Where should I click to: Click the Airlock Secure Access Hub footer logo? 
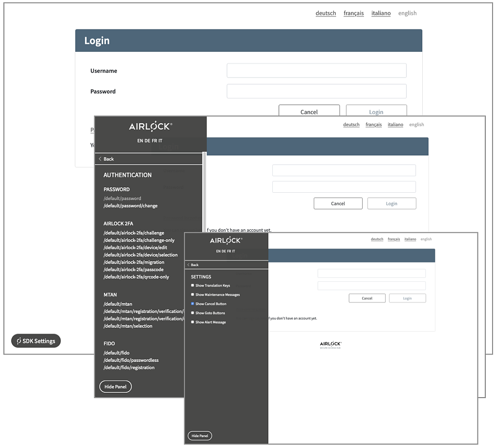coord(330,345)
